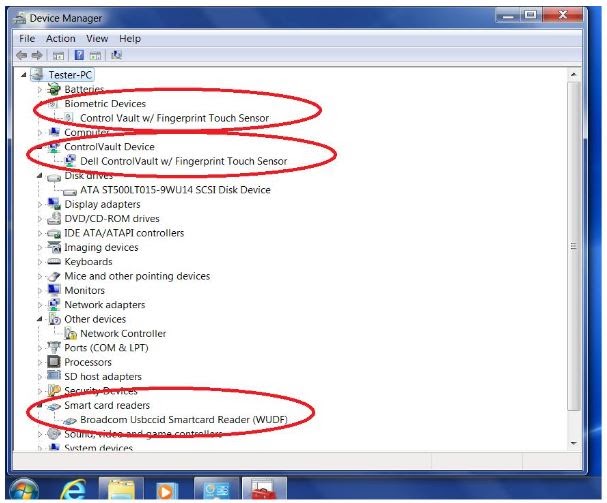Click the Mice and pointing devices icon
The image size is (607, 503).
pos(54,276)
